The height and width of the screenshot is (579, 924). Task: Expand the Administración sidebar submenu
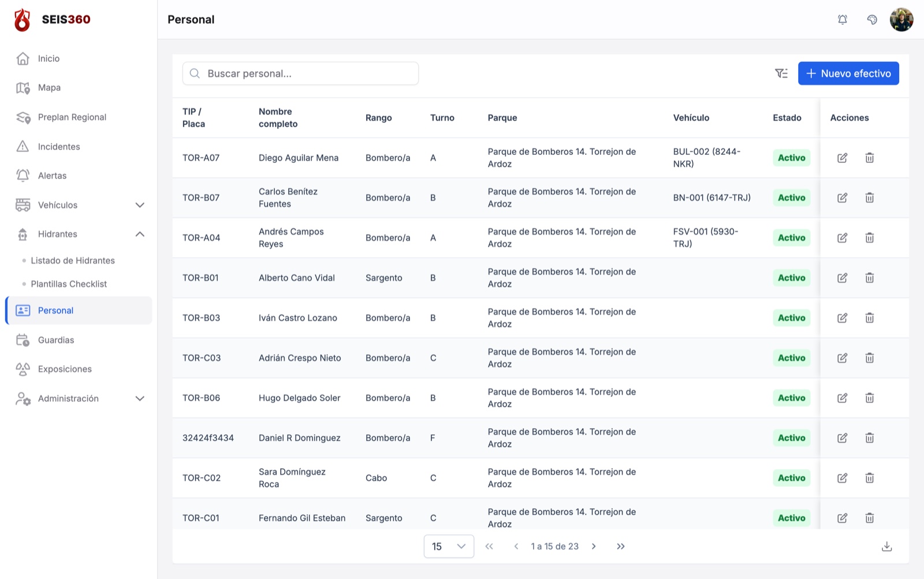tap(140, 399)
